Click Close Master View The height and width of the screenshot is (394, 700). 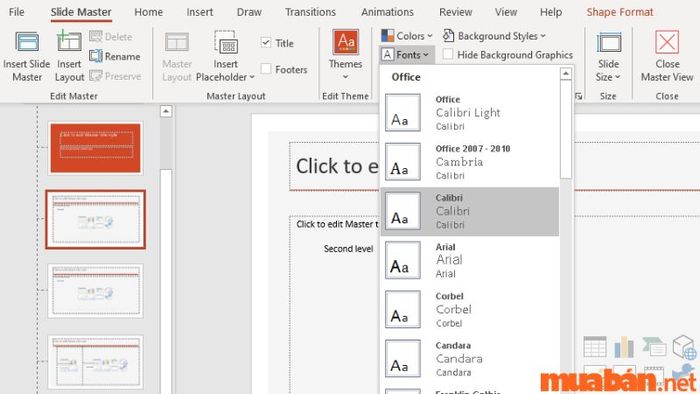[667, 56]
